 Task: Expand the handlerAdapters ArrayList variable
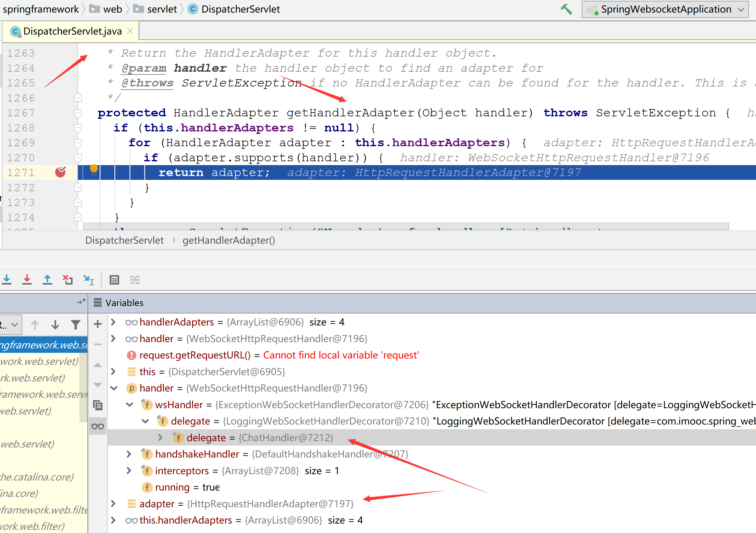tap(113, 322)
